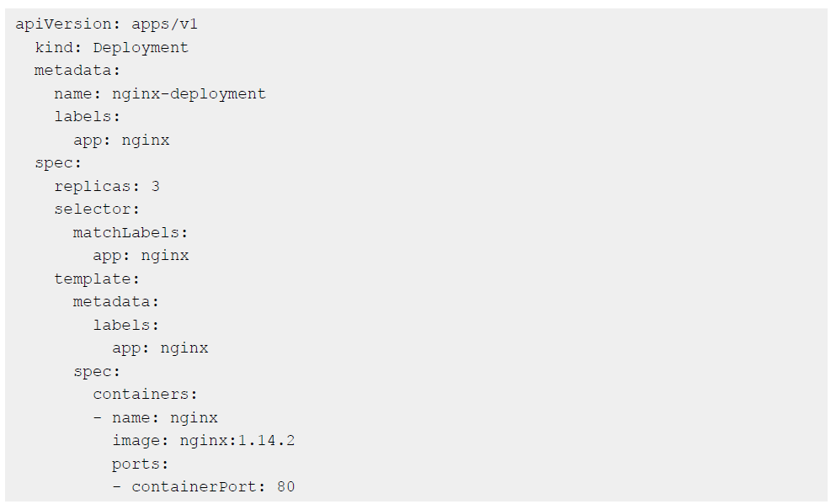Click the spec: key directly above containers
Viewport: 831px width, 504px height.
[x=97, y=371]
